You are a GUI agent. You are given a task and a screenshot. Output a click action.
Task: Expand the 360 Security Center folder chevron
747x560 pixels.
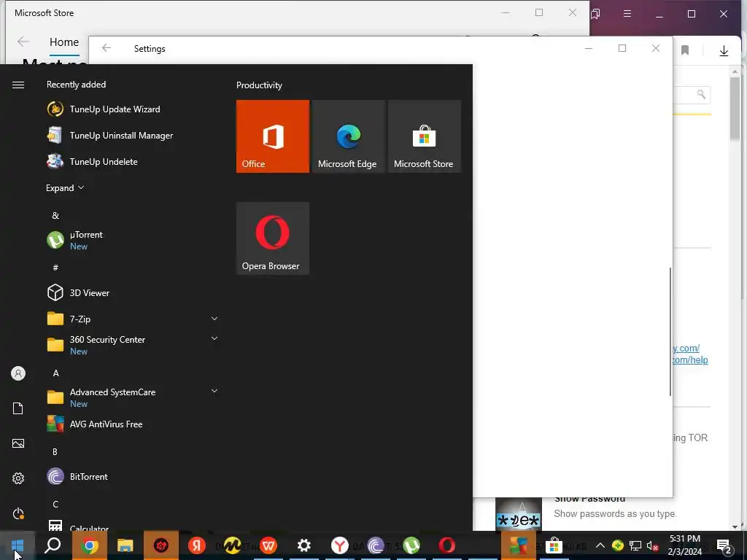pyautogui.click(x=214, y=338)
